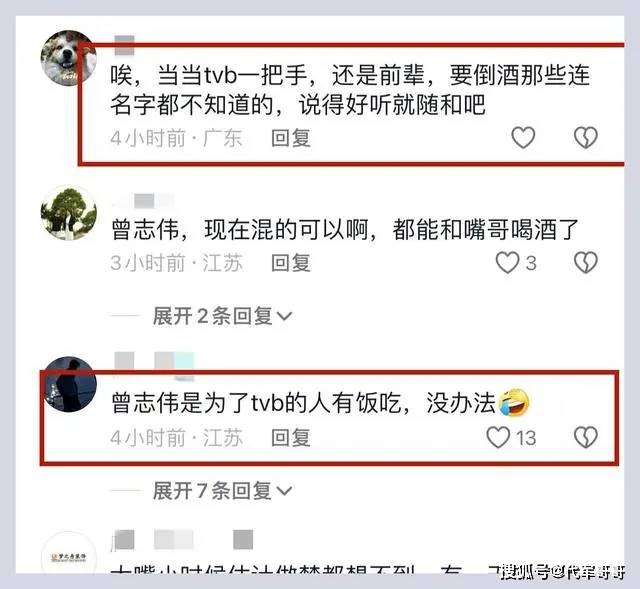Open the tree avatar profile
640x589 pixels.
(x=69, y=213)
